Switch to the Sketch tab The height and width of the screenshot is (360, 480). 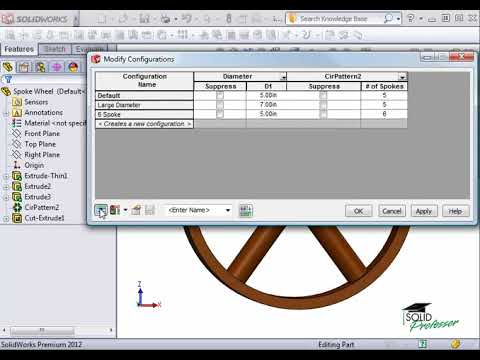point(55,49)
